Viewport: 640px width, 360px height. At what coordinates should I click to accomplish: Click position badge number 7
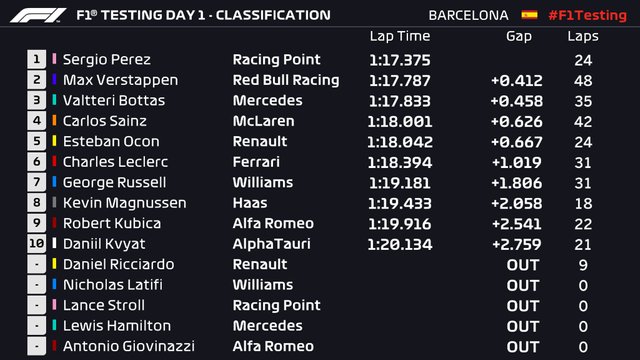(36, 182)
